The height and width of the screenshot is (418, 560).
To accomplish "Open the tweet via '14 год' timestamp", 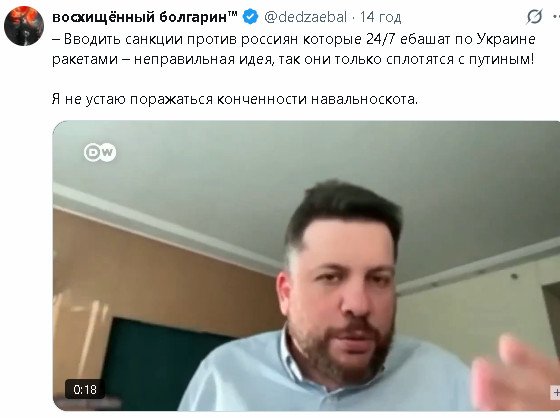I will 380,17.
